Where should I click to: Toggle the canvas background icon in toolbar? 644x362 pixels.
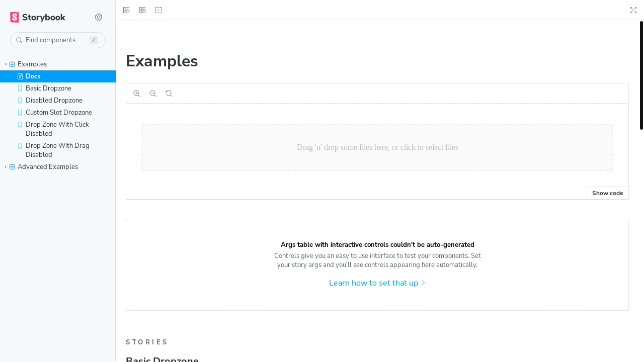[126, 10]
